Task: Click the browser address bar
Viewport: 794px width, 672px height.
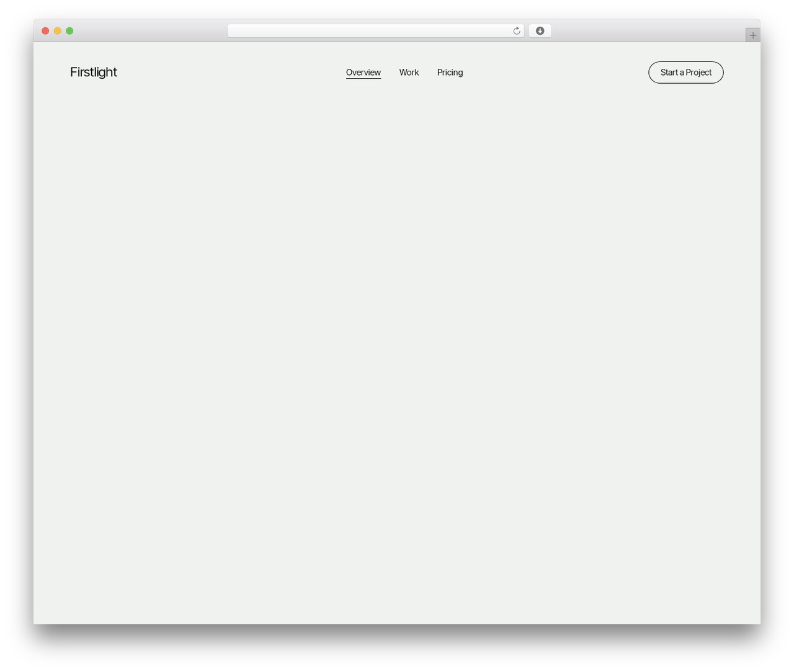Action: pos(375,31)
